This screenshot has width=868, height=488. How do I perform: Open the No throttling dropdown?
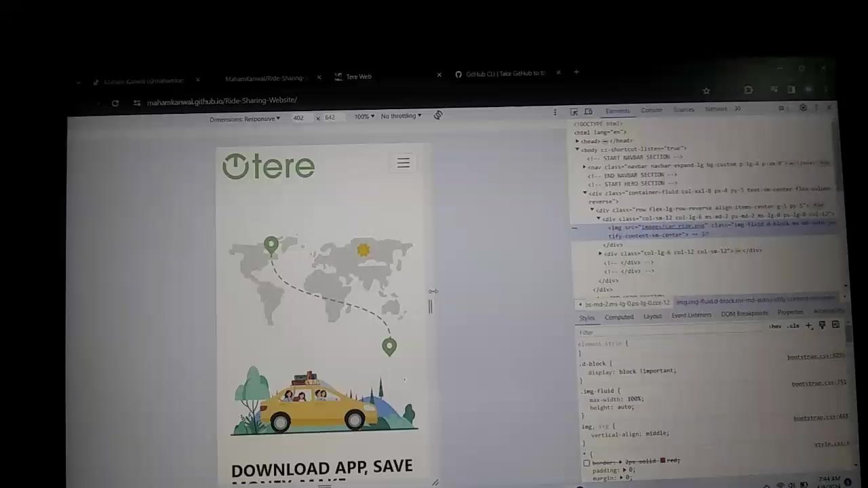point(401,116)
